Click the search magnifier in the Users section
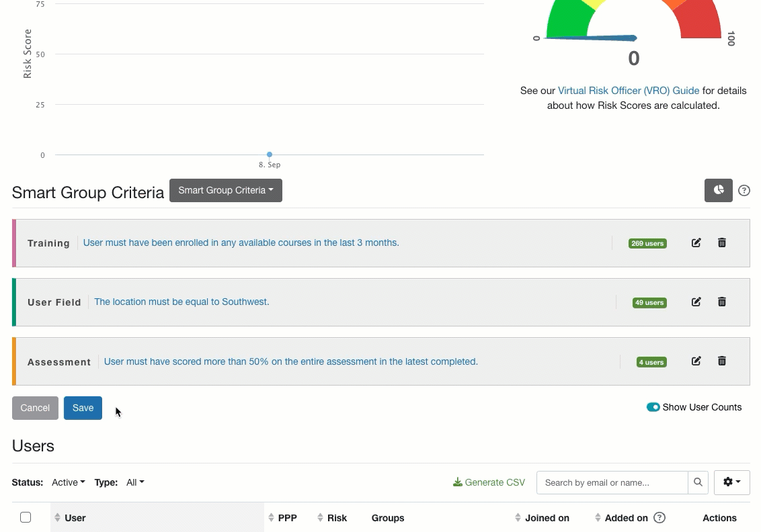 (x=698, y=482)
